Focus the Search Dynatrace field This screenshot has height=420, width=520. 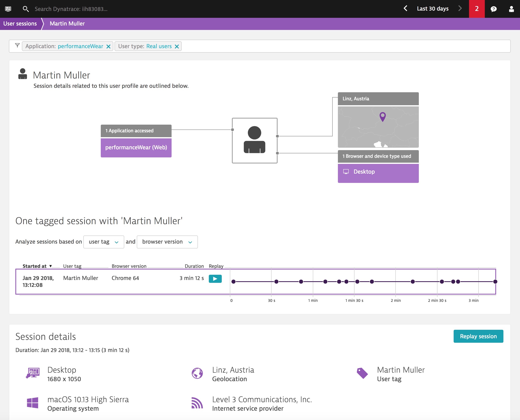coord(71,9)
